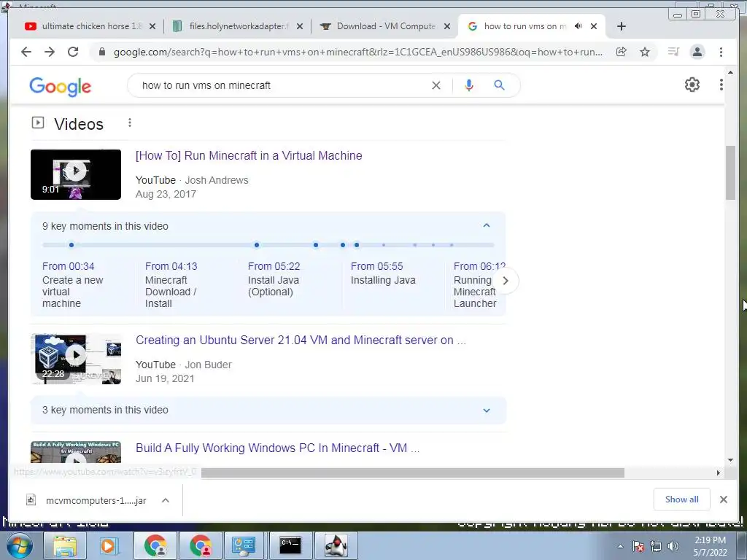Submit search with magnifier icon
Viewport: 747px width, 560px height.
coord(499,85)
